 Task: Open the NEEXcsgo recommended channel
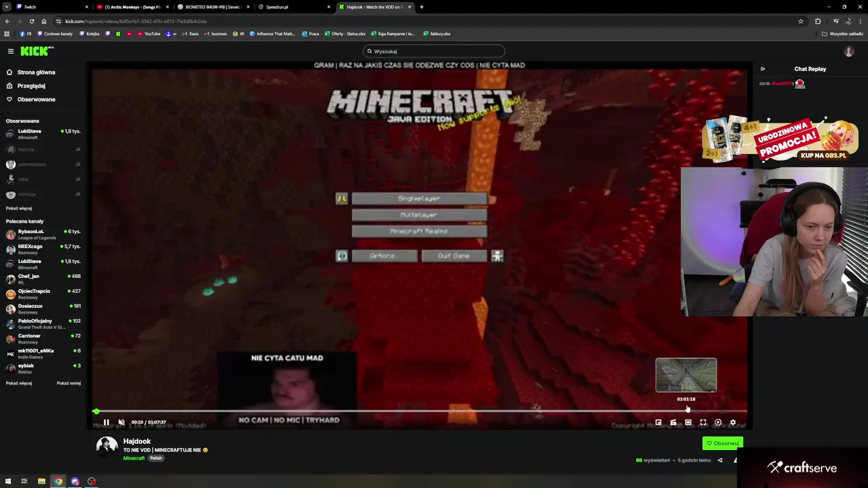point(43,249)
